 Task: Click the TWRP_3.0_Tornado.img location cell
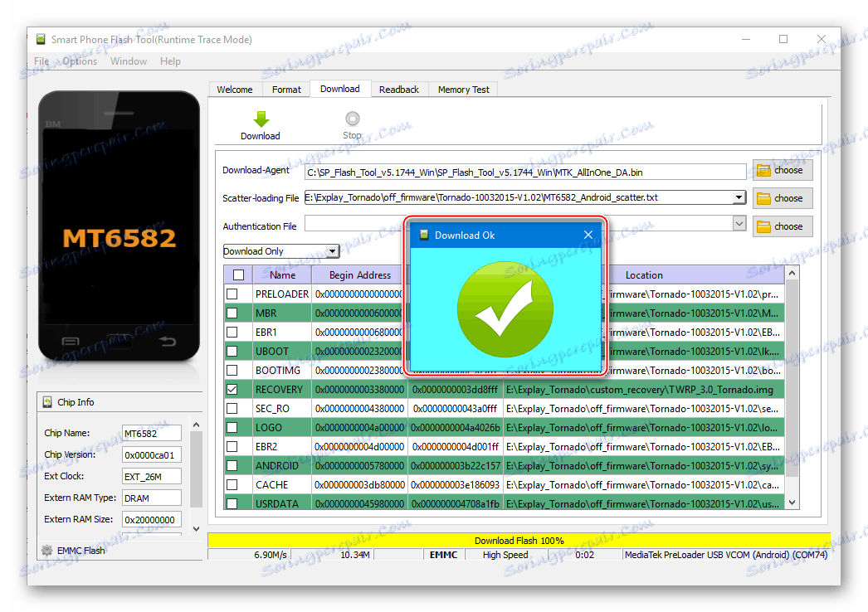[643, 390]
